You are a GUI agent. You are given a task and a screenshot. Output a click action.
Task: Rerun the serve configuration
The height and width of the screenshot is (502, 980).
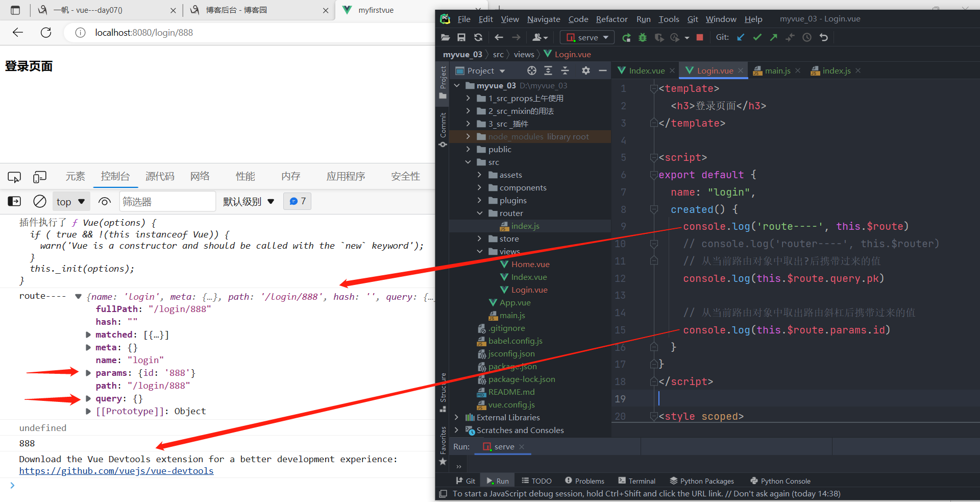click(x=626, y=37)
